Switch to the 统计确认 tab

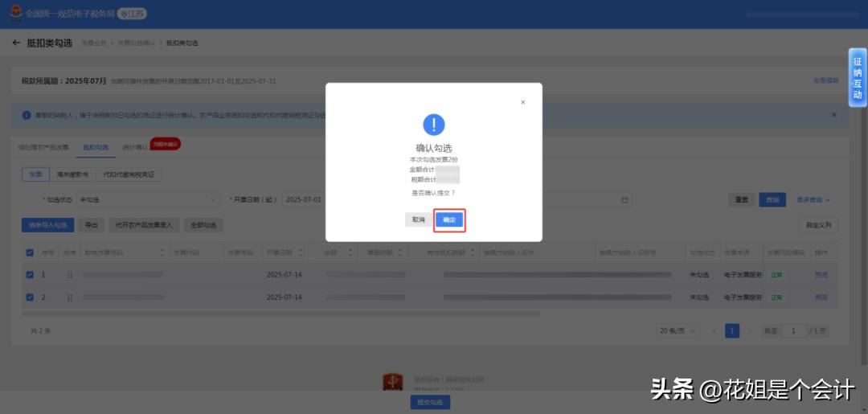[135, 148]
